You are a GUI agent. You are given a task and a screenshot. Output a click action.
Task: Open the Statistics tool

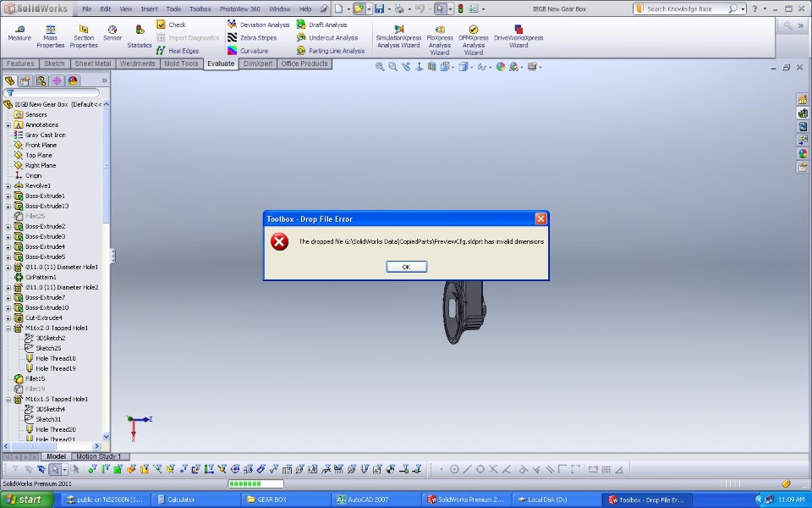click(x=140, y=36)
